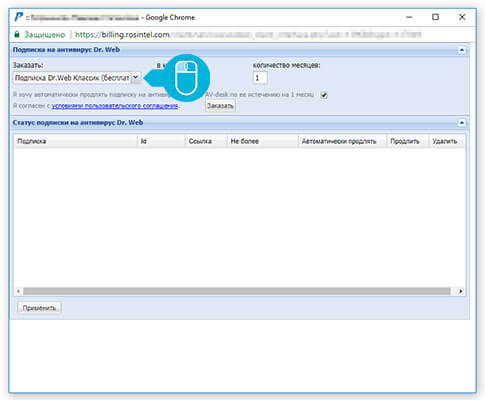Sort by the Id column header
The height and width of the screenshot is (400, 485).
tap(161, 141)
